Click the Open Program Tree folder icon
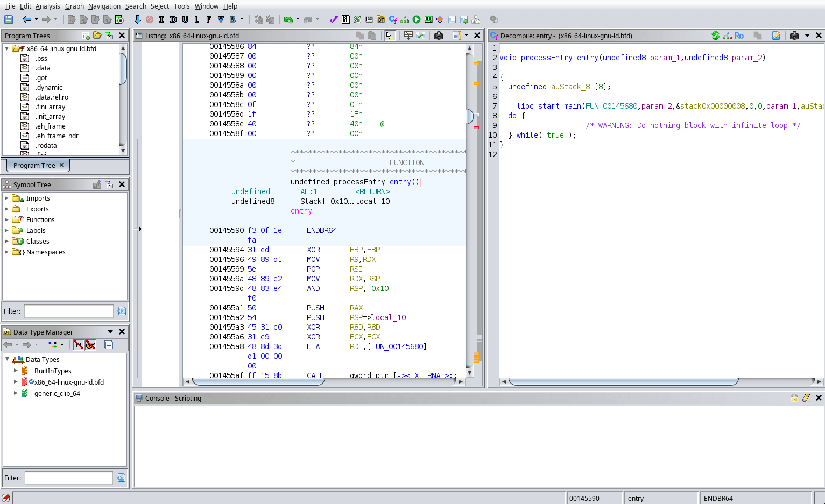This screenshot has width=825, height=504. (x=97, y=36)
